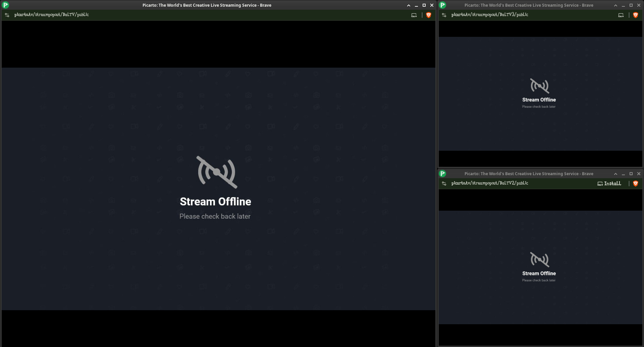Maximize the BalTV2 popout window

click(631, 174)
